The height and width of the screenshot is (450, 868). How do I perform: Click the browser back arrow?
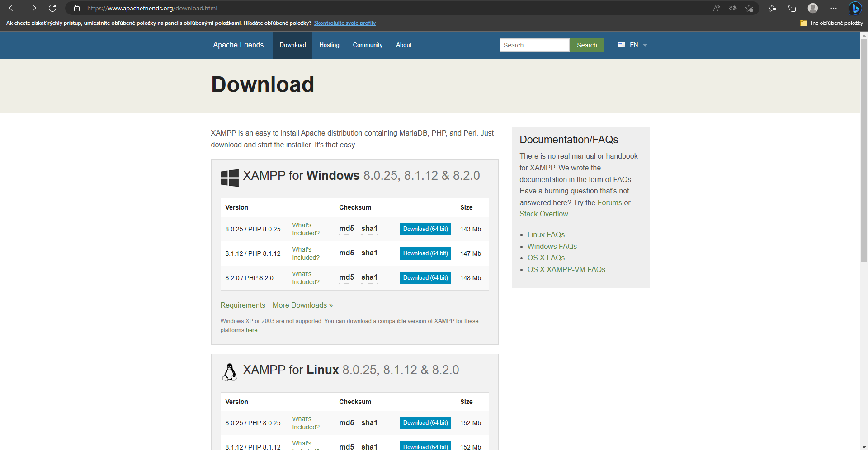[x=13, y=8]
